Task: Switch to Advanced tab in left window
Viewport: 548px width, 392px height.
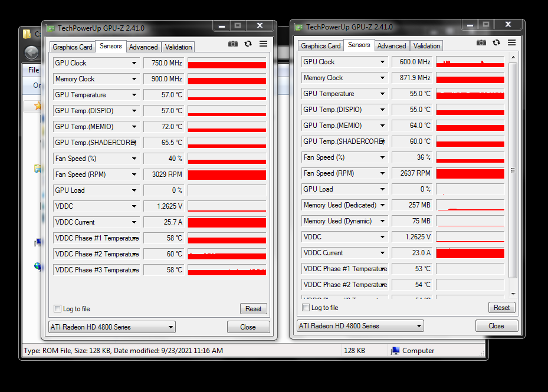Action: pyautogui.click(x=143, y=47)
